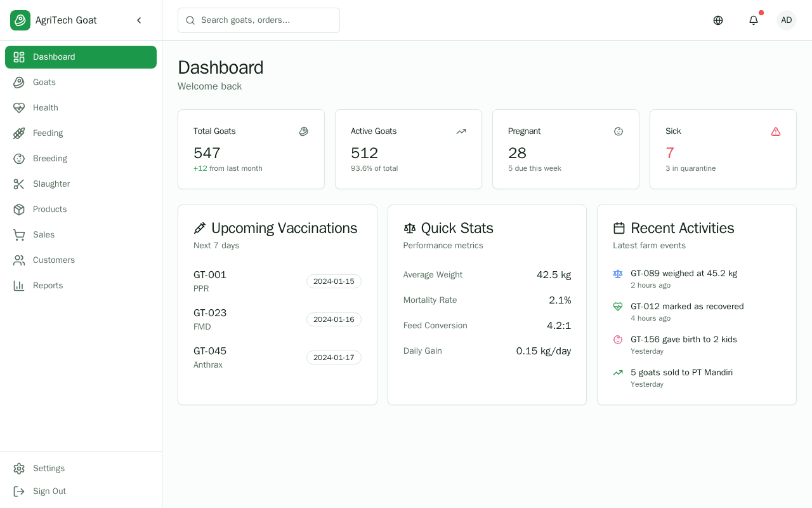Open the language globe icon

click(718, 20)
